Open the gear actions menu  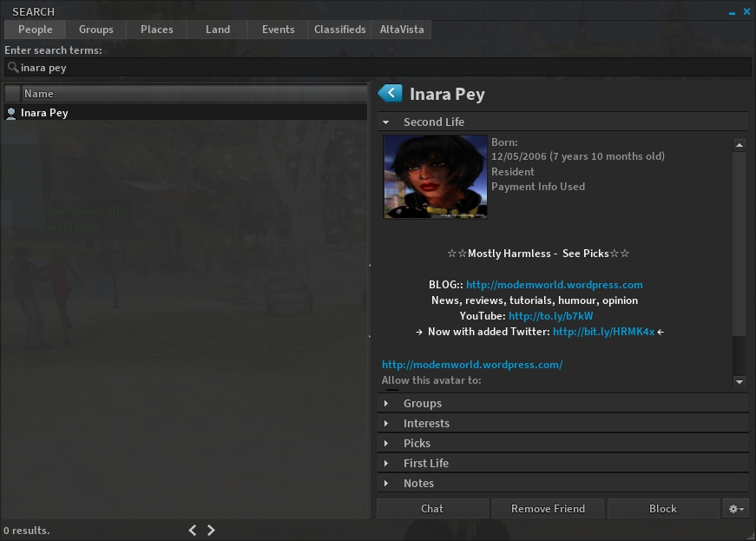[736, 509]
